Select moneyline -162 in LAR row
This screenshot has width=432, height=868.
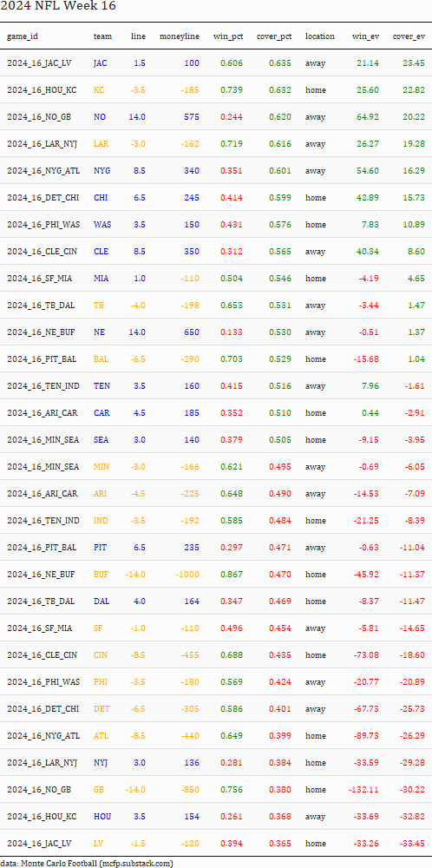tap(190, 144)
